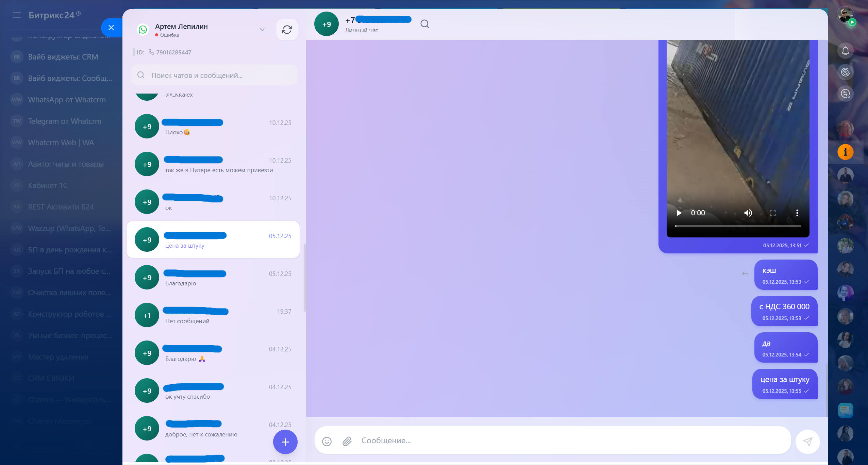868x465 pixels.
Task: Play the container video
Action: [679, 213]
